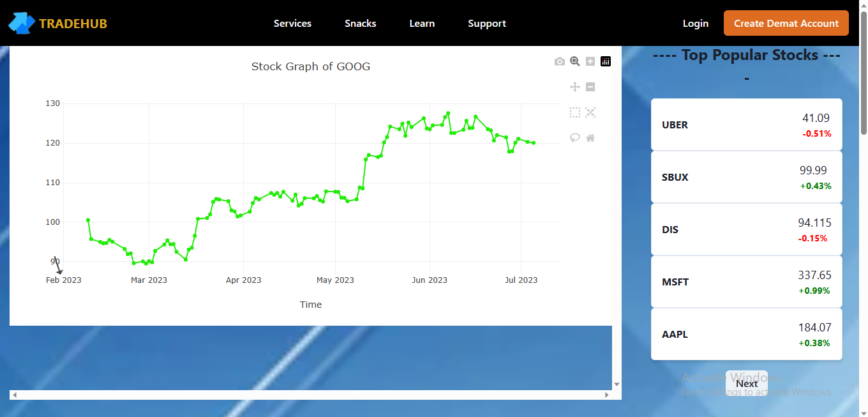This screenshot has height=417, width=868.
Task: Click the Login link
Action: (695, 23)
